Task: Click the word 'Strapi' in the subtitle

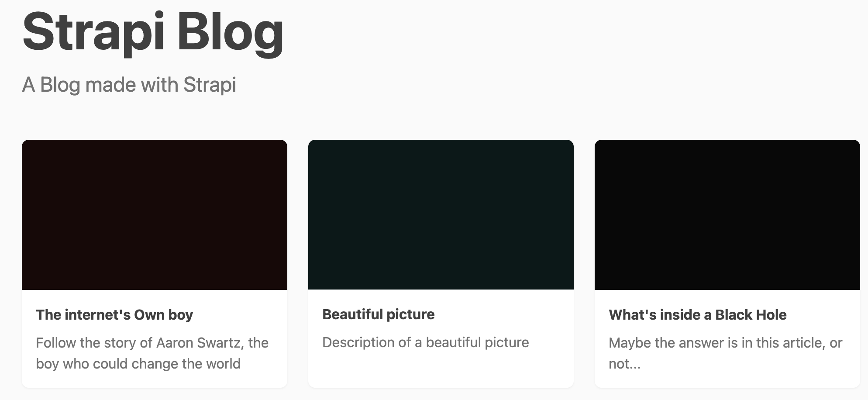Action: pos(210,85)
